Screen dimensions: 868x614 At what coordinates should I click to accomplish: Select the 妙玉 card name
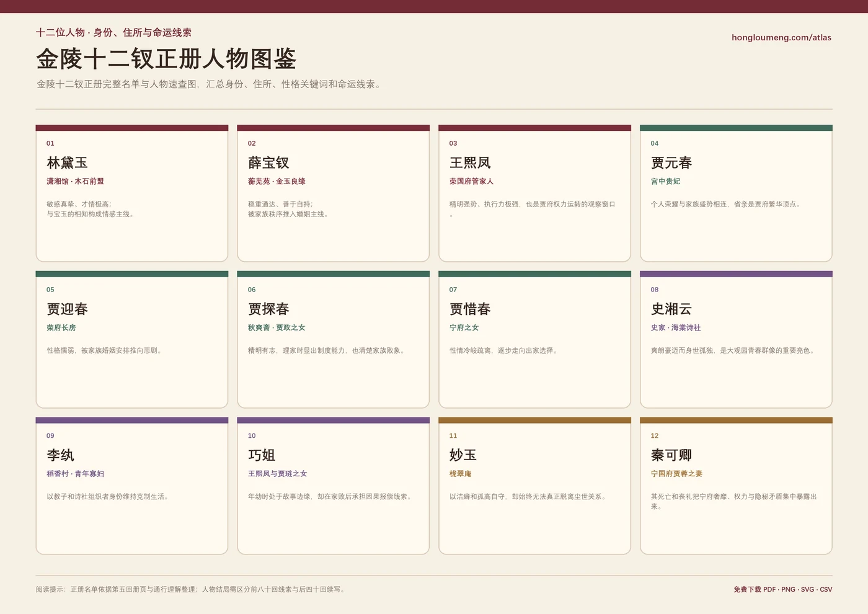pos(463,455)
